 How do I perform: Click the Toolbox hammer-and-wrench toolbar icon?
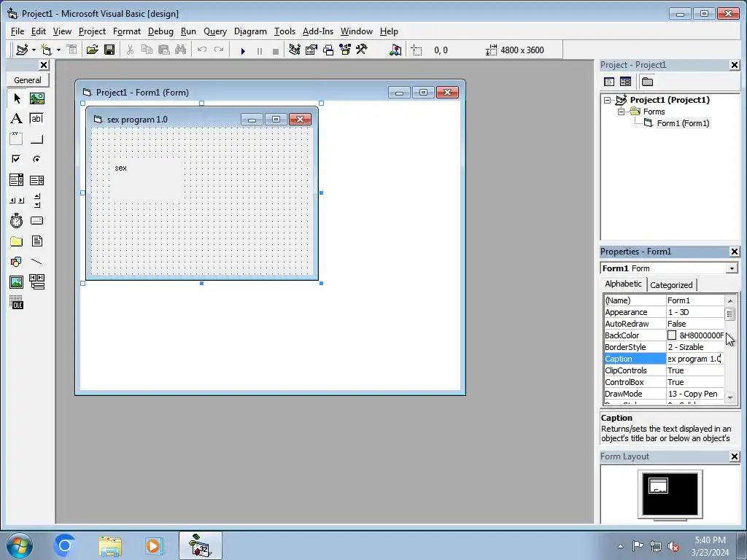tap(362, 50)
